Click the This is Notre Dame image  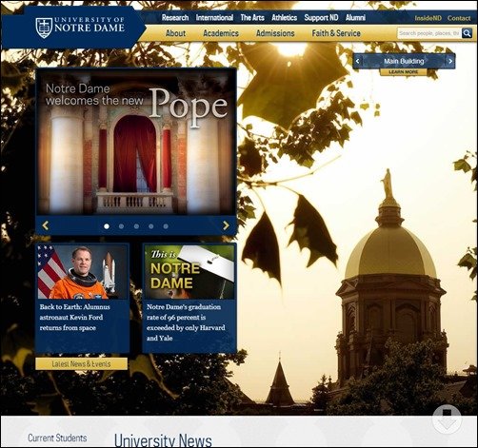(189, 272)
